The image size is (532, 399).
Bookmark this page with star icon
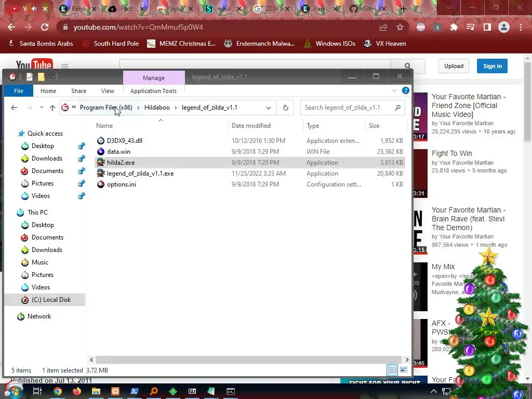tap(400, 27)
